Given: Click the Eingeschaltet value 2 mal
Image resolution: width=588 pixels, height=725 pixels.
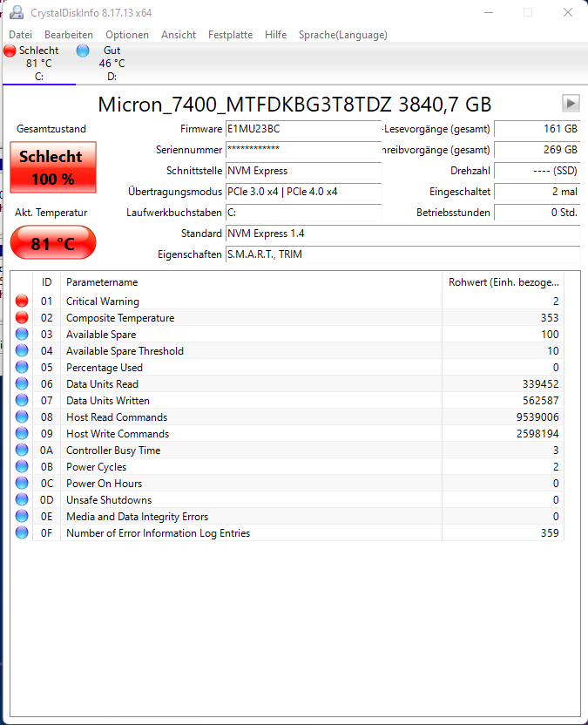Looking at the screenshot, I should click(537, 192).
